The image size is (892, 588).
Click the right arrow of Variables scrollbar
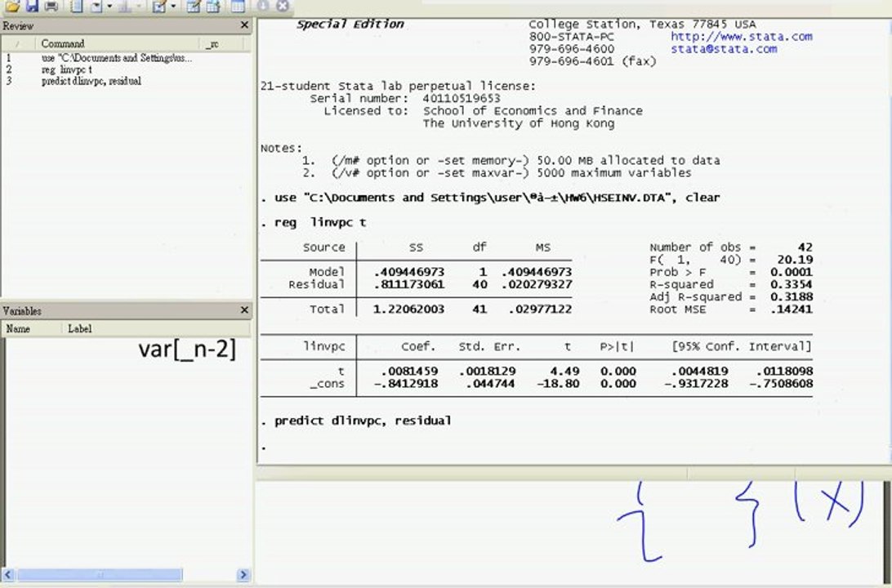(243, 574)
